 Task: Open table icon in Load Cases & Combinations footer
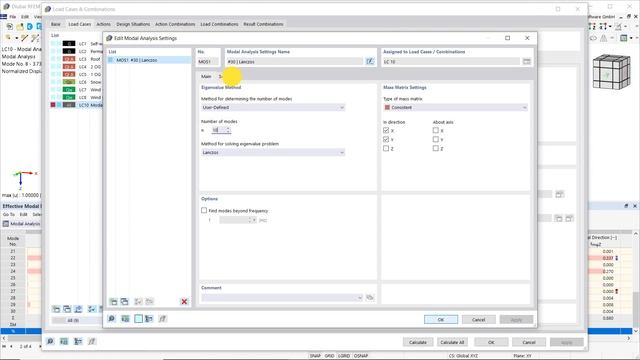click(x=64, y=341)
